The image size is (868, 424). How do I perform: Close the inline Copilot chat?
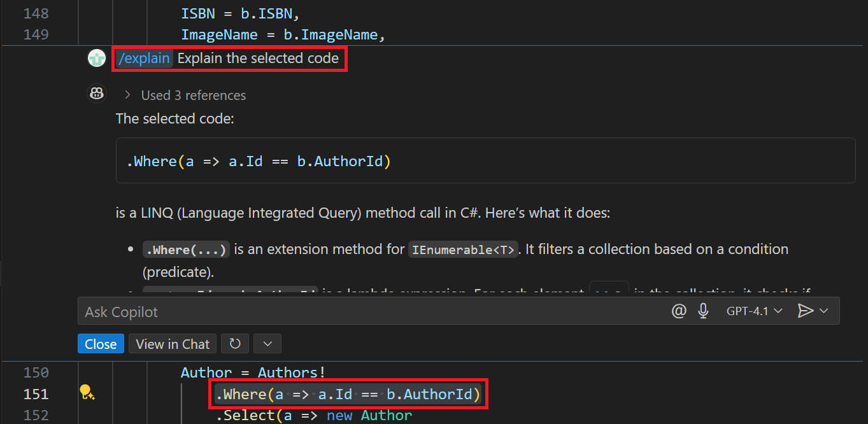[100, 343]
